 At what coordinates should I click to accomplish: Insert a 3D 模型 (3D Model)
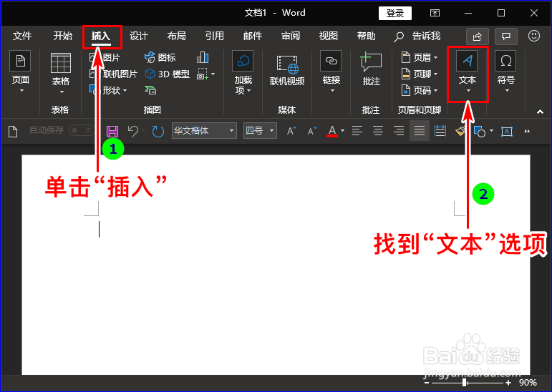(168, 74)
